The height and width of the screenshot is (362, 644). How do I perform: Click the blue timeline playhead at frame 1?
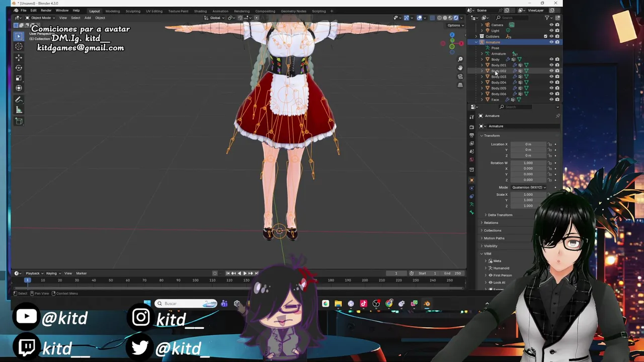coord(28,280)
